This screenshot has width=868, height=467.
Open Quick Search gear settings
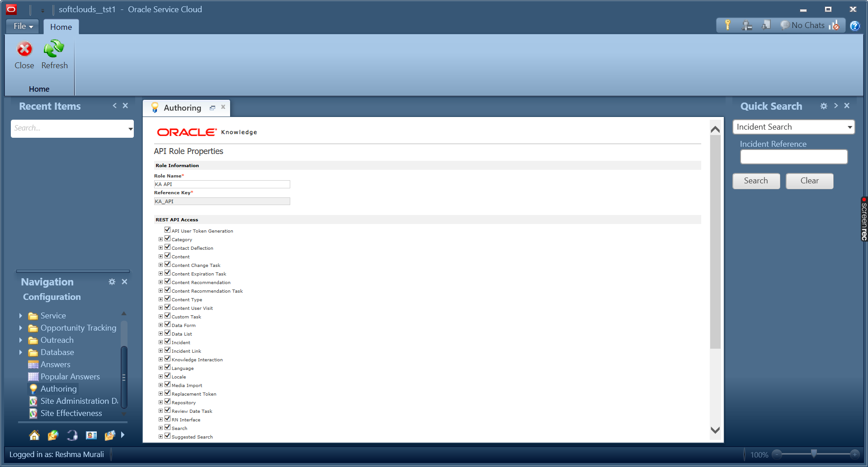(824, 106)
